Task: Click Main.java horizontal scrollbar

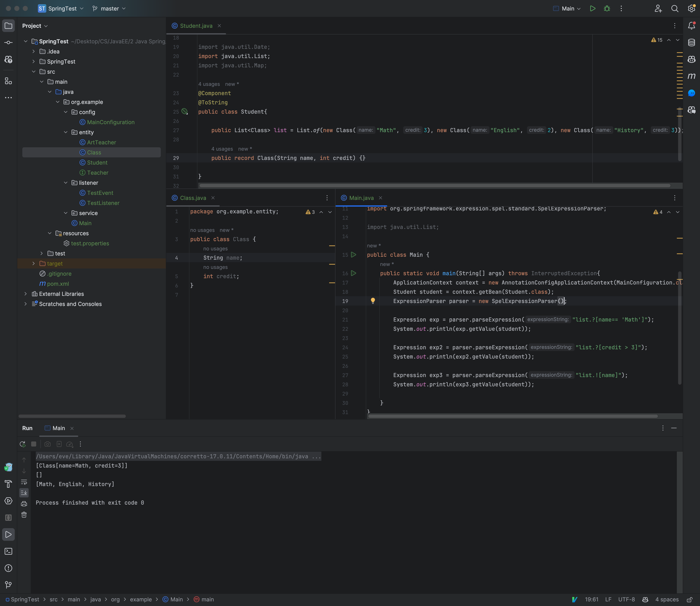Action: (x=513, y=416)
